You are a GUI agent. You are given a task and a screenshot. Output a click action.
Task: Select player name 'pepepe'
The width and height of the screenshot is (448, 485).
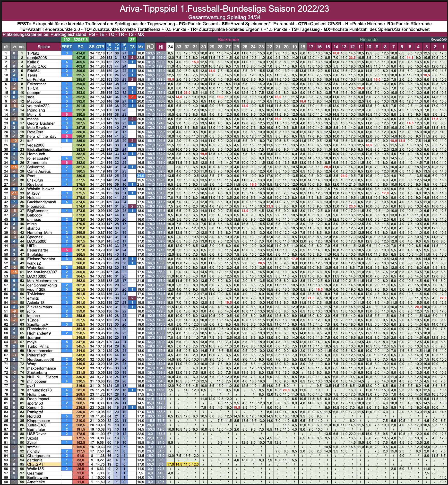pyautogui.click(x=34, y=93)
